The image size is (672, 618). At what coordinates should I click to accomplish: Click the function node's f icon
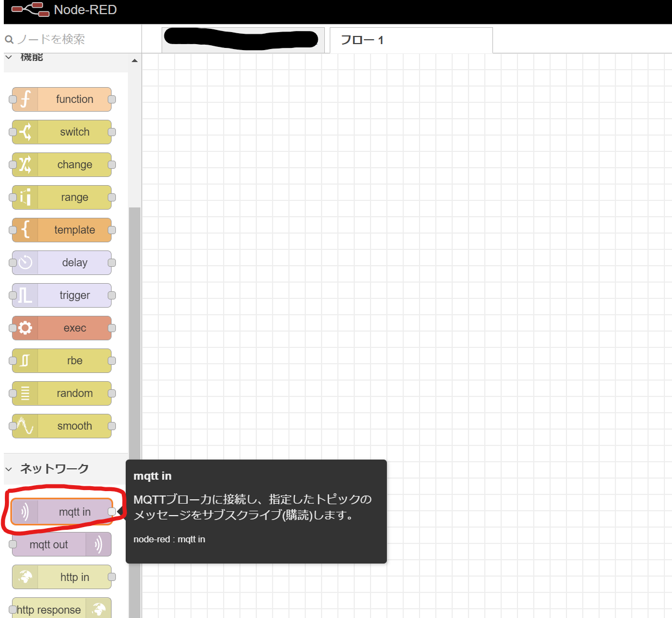(25, 99)
